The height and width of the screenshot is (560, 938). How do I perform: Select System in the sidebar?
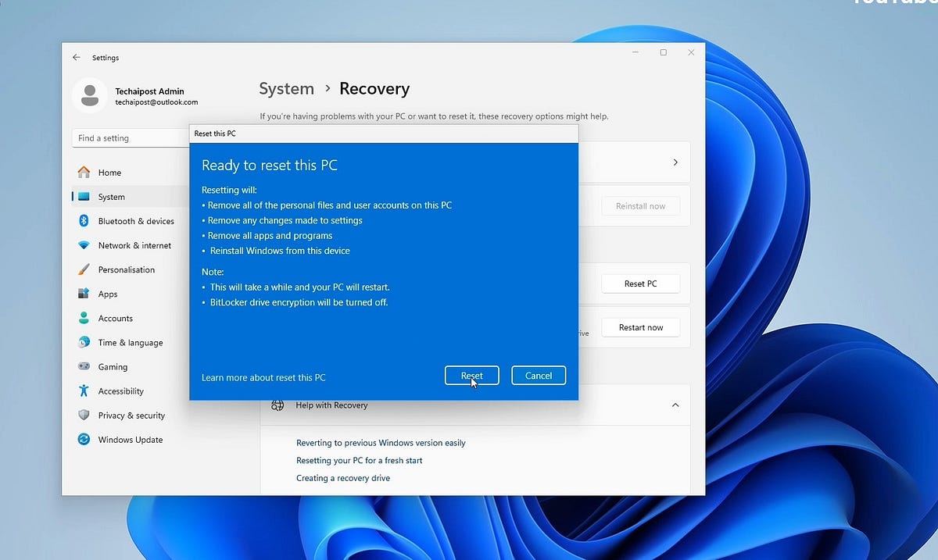point(111,197)
